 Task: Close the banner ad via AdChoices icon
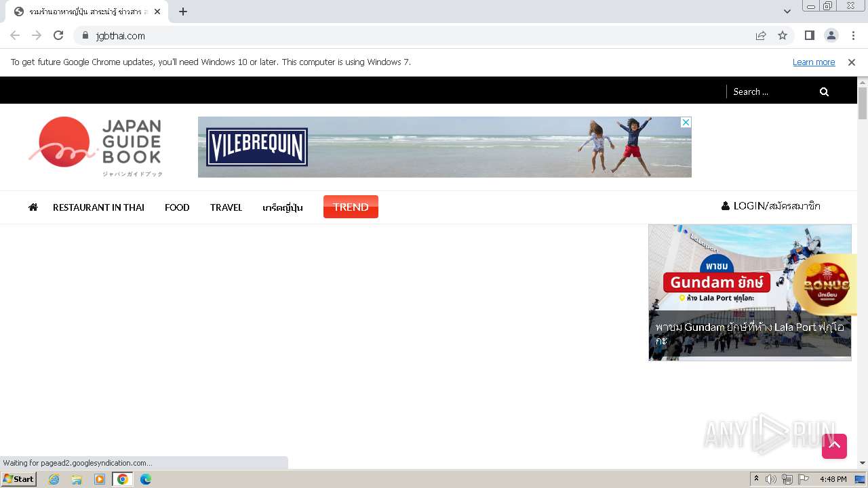coord(686,122)
